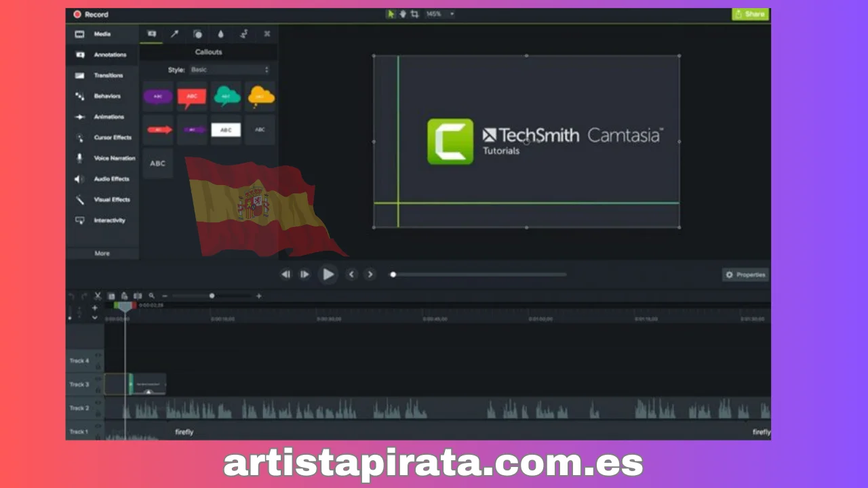Pick the yellow thought cloud callout

pos(260,96)
